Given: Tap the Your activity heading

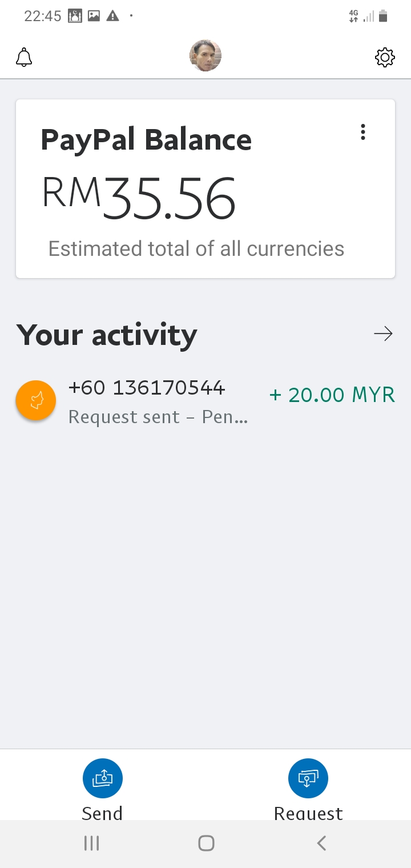Looking at the screenshot, I should tap(107, 335).
